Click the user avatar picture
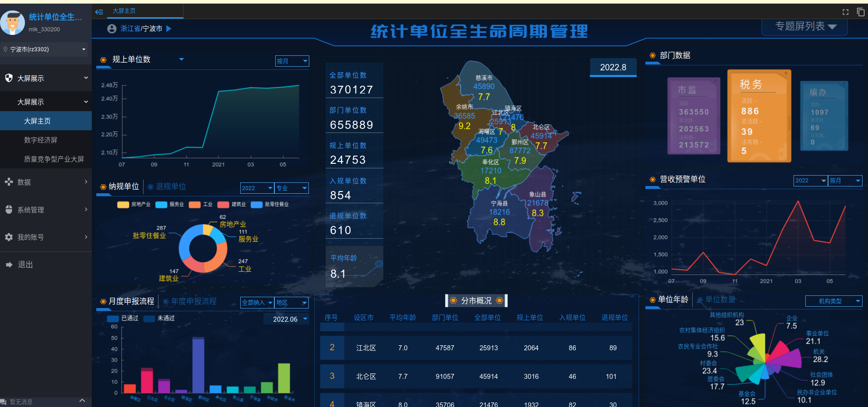The image size is (868, 407). [13, 23]
